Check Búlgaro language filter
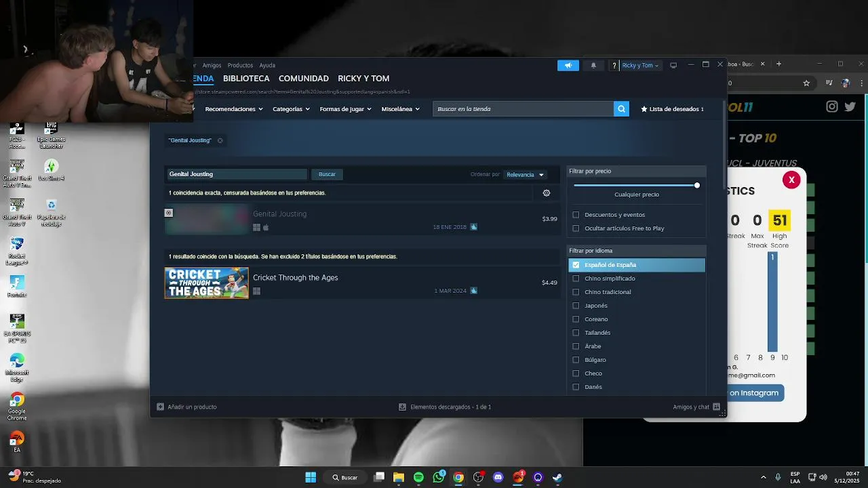Image resolution: width=868 pixels, height=488 pixels. coord(576,360)
